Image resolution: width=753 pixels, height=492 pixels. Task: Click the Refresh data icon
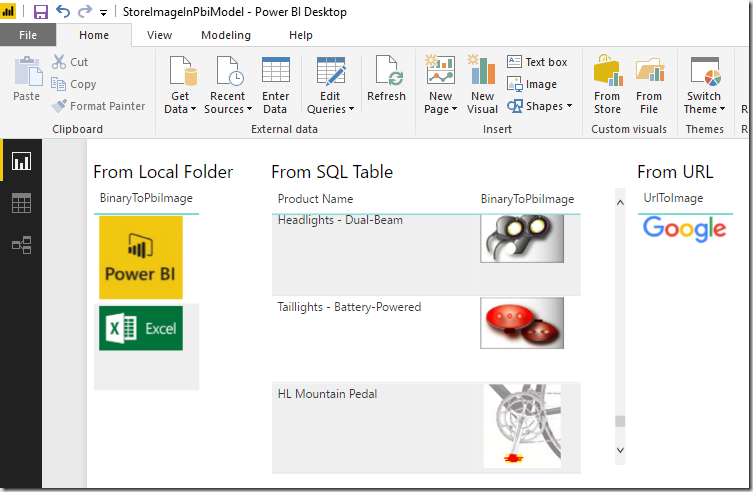[x=389, y=71]
